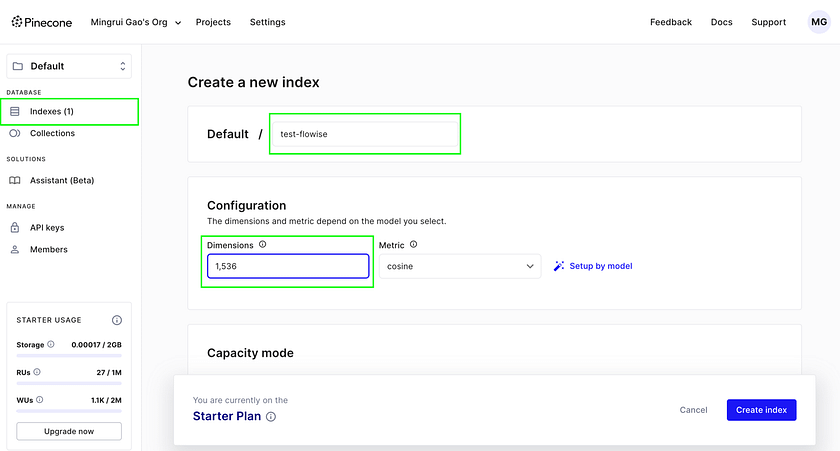Open the MG user avatar menu
This screenshot has height=451, width=840.
tap(818, 22)
